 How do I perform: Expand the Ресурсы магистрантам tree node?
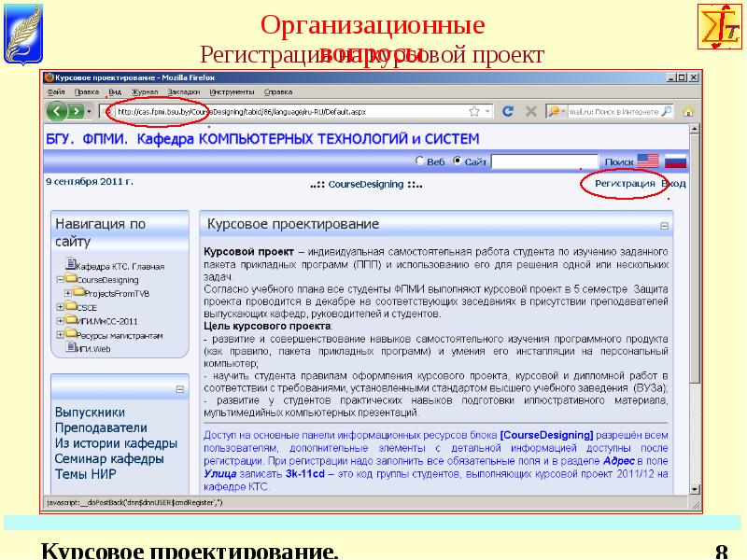[x=59, y=334]
